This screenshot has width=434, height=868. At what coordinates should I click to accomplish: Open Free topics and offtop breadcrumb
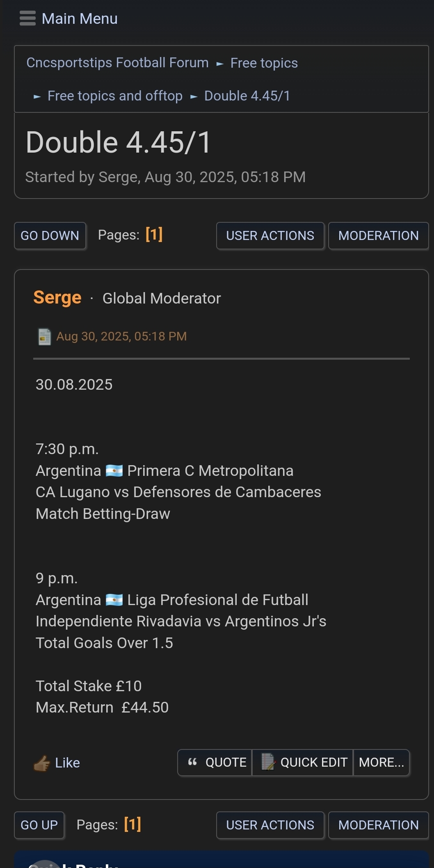pyautogui.click(x=115, y=96)
